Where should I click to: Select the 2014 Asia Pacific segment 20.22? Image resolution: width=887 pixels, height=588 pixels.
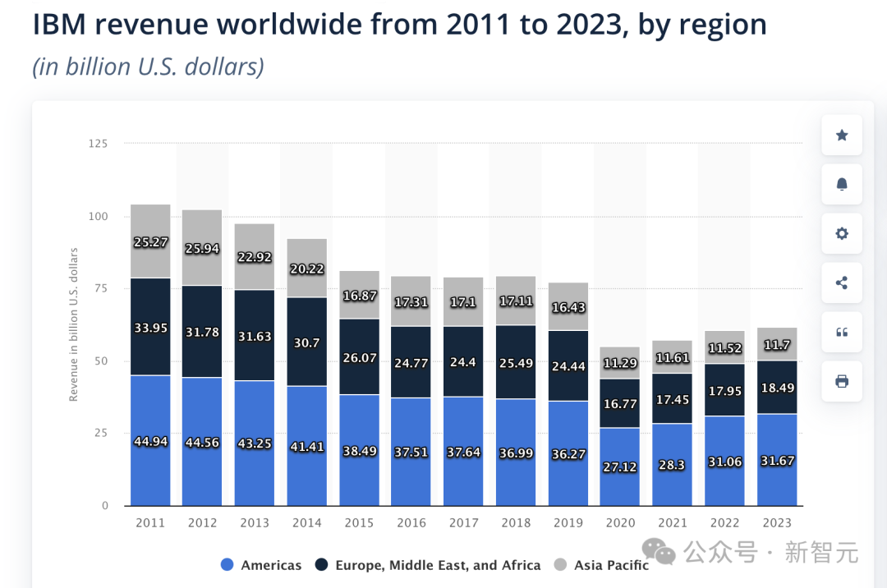[x=307, y=268]
